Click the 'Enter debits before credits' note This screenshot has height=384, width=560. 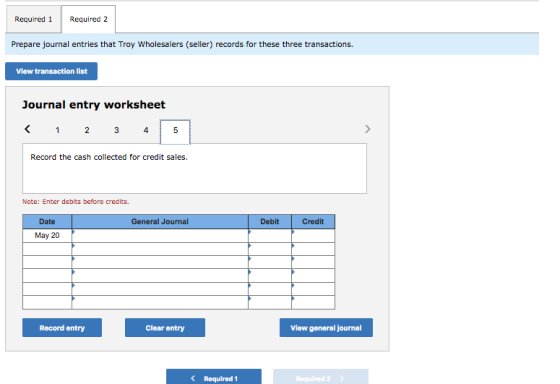point(76,201)
